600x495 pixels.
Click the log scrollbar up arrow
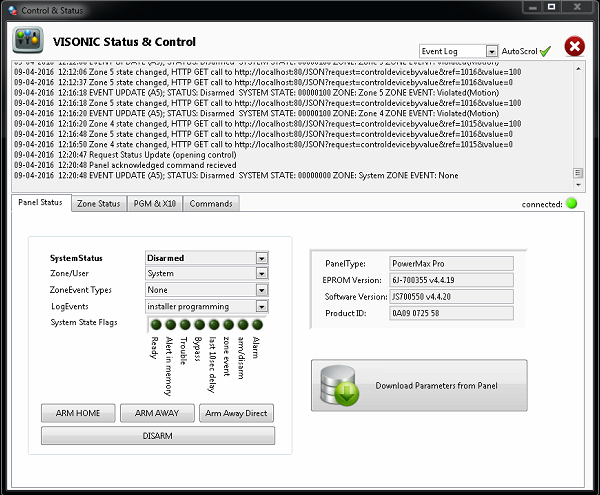[578, 69]
